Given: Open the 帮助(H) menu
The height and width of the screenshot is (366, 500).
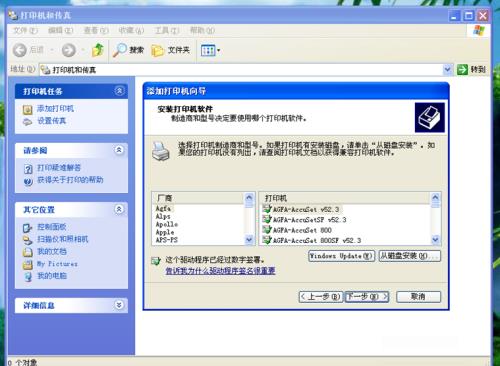Looking at the screenshot, I should (202, 31).
